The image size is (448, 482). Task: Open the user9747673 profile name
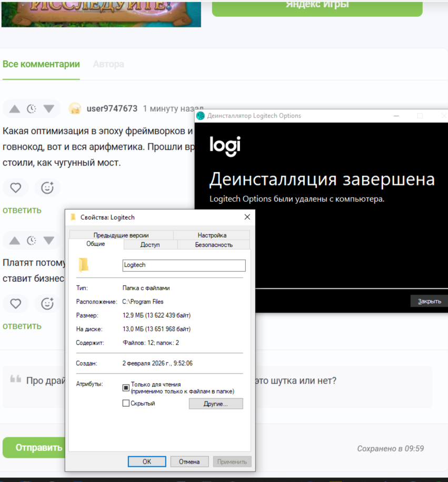tap(112, 109)
